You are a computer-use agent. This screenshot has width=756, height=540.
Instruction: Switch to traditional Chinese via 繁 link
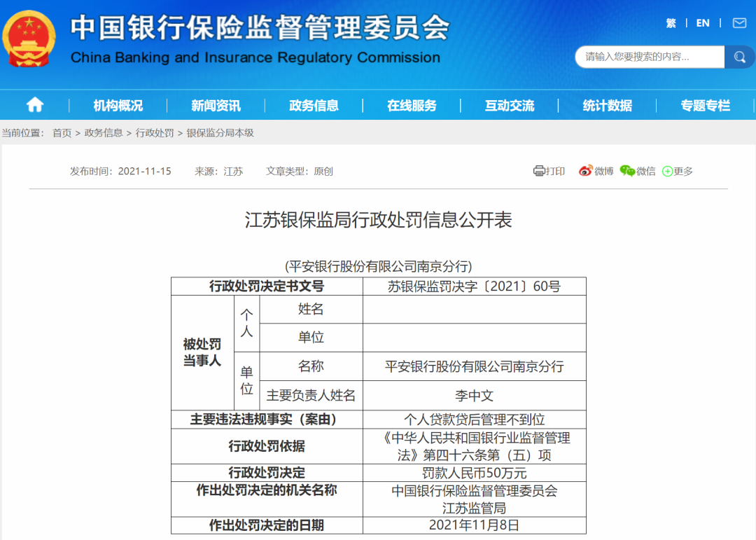(x=671, y=22)
